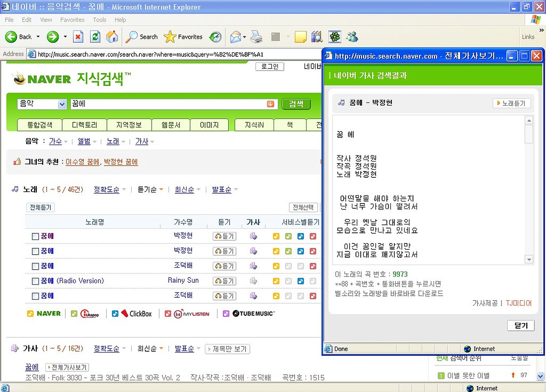Click the green 검색 search button
This screenshot has height=392, width=546.
pyautogui.click(x=296, y=104)
